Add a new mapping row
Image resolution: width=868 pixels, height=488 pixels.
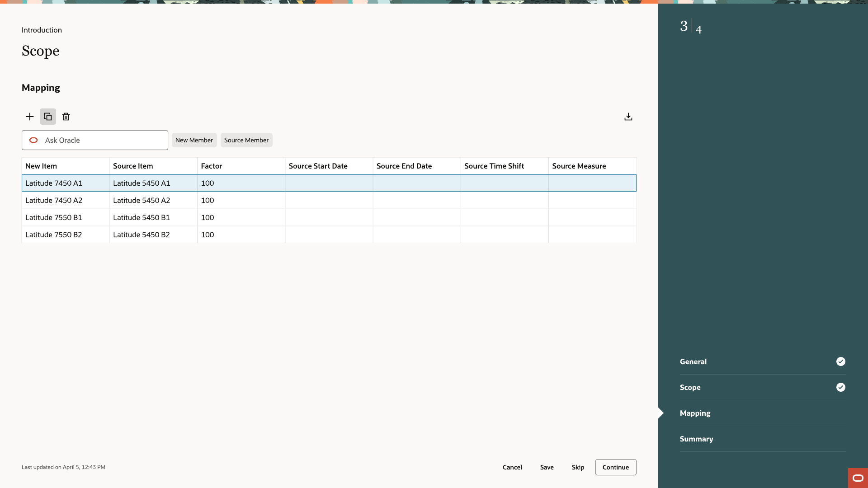30,117
